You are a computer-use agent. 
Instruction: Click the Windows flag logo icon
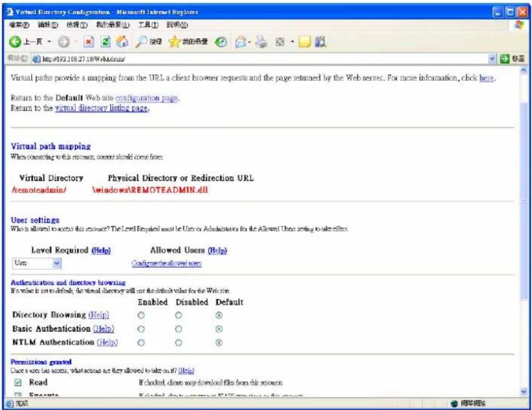pos(519,25)
